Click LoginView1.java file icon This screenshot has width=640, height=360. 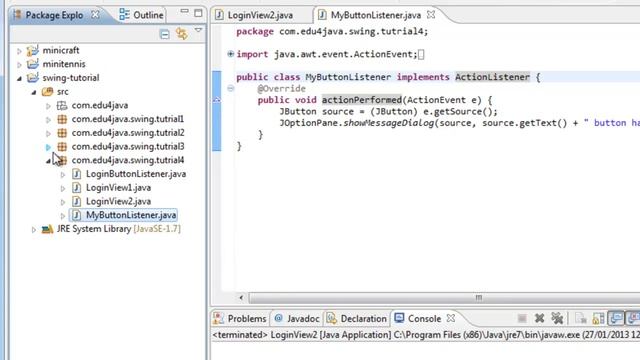tap(76, 188)
